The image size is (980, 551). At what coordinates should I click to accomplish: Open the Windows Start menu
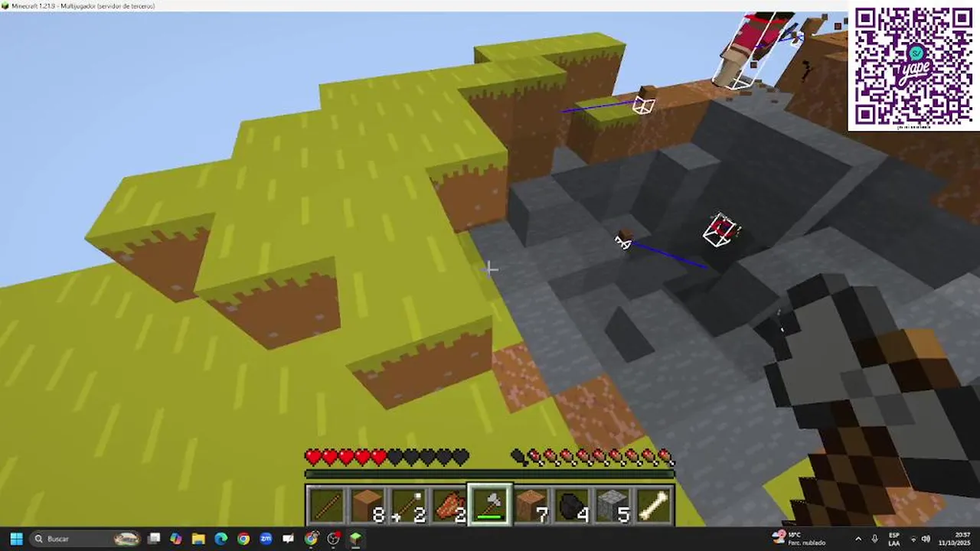[16, 539]
